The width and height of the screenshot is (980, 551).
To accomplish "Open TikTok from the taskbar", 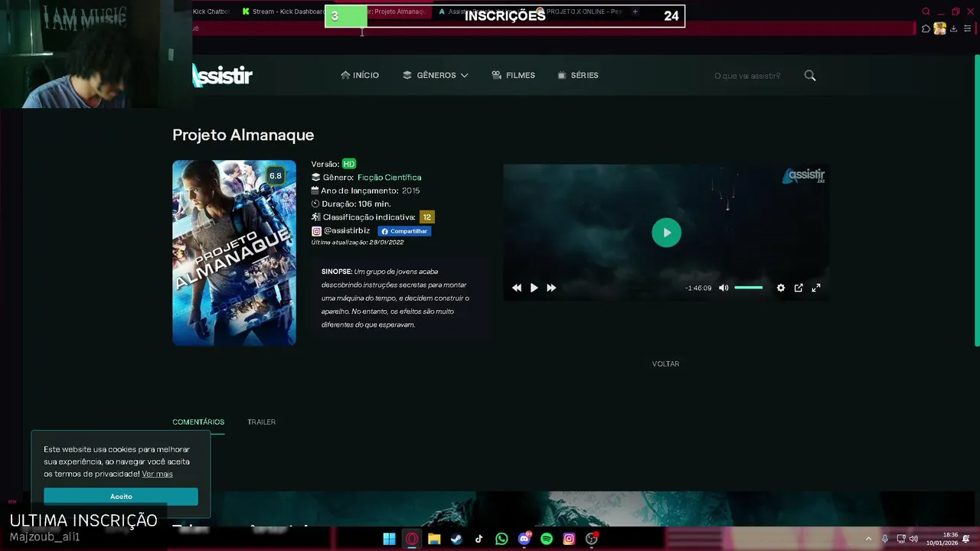I will pos(479,539).
